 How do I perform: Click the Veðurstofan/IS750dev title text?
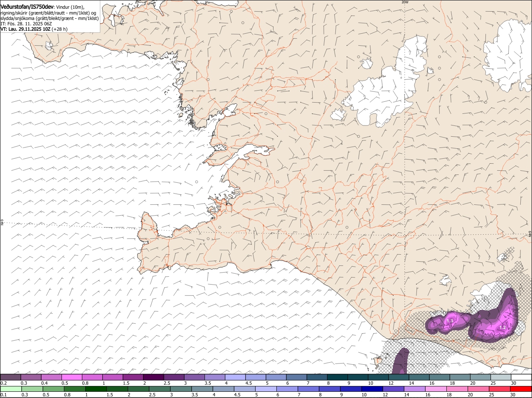pos(27,7)
